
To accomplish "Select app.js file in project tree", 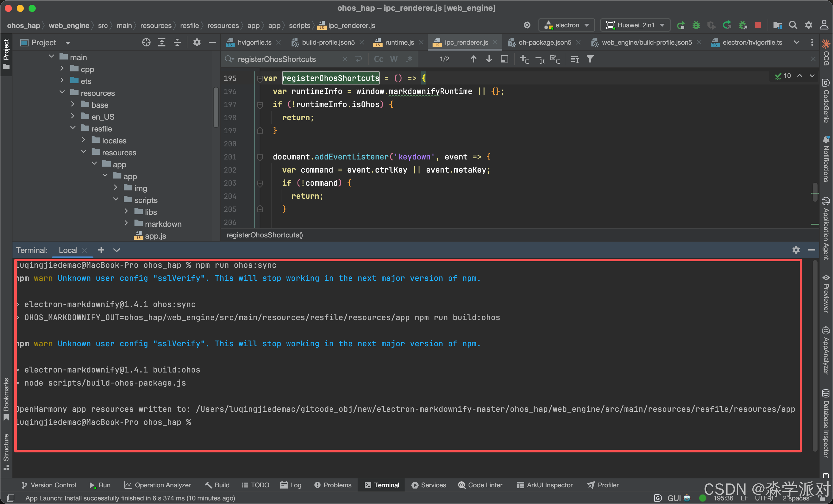I will tap(155, 236).
